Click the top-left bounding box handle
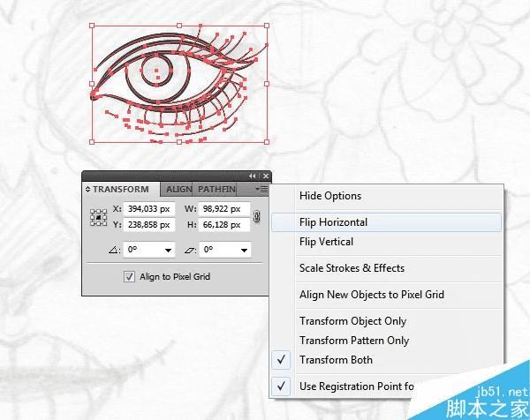This screenshot has width=530, height=420. pos(92,26)
